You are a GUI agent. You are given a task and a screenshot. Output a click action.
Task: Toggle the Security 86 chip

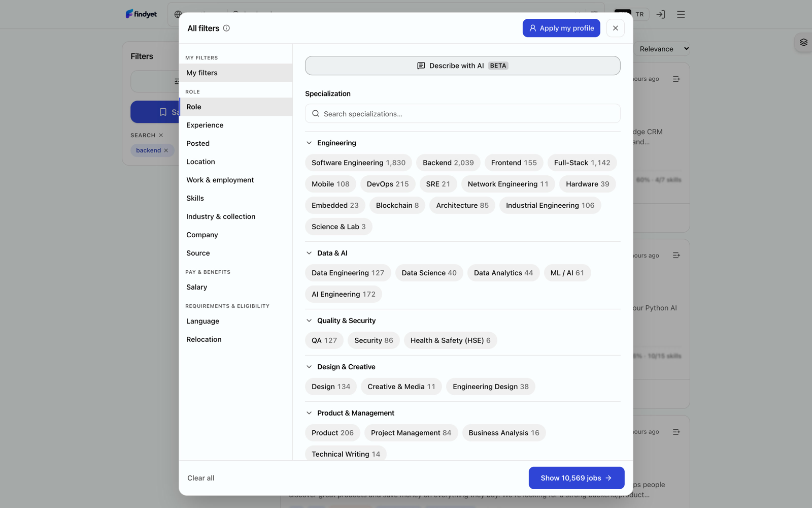tap(374, 340)
